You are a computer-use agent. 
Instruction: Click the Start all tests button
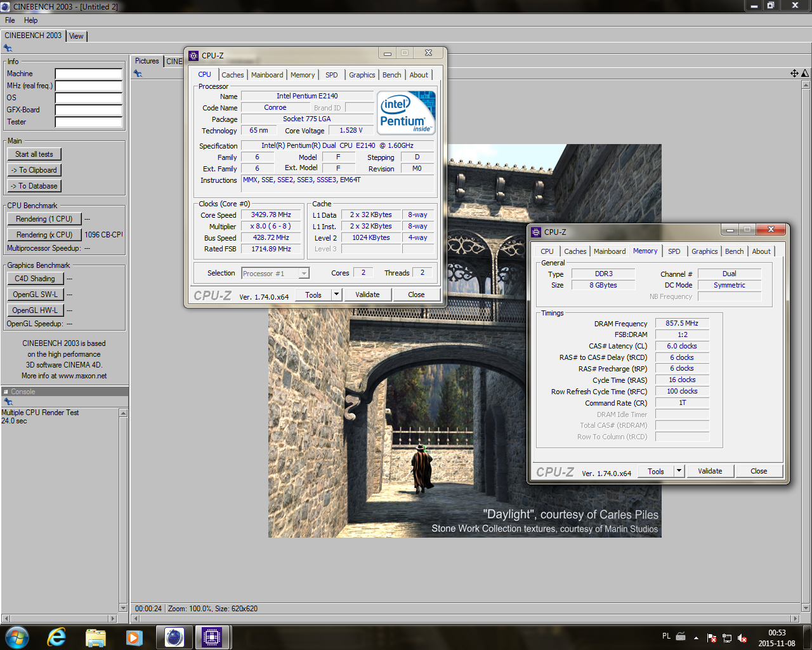click(x=34, y=154)
